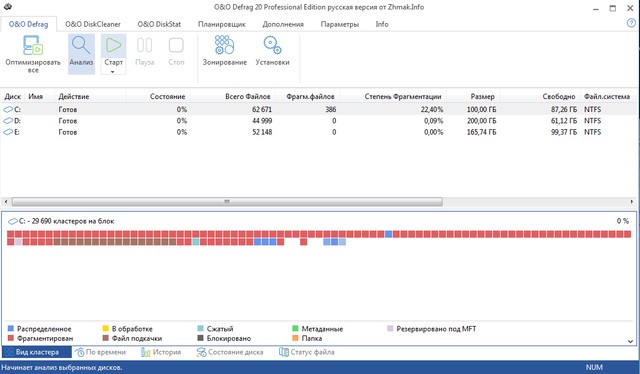
Task: Open Установки settings icon
Action: click(272, 45)
